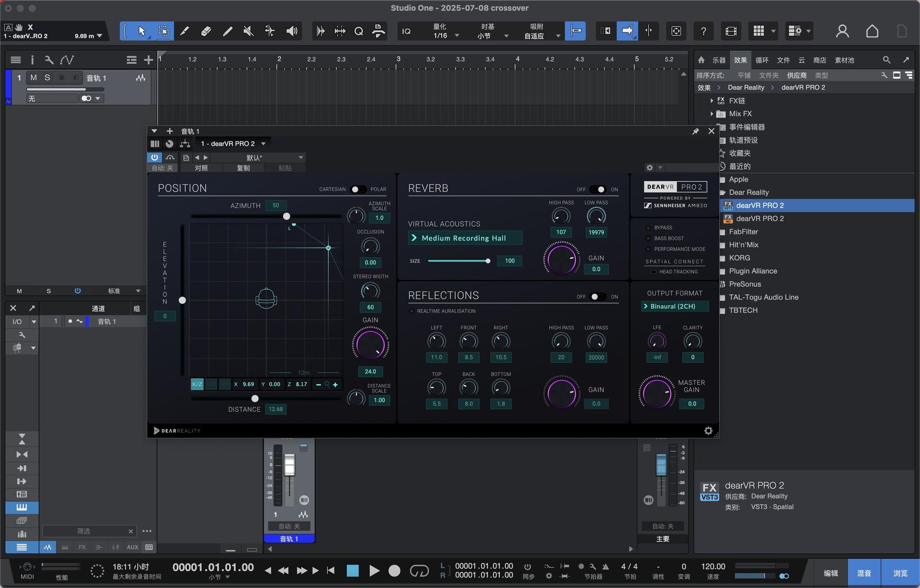Open the track inspector i icon

[32, 60]
